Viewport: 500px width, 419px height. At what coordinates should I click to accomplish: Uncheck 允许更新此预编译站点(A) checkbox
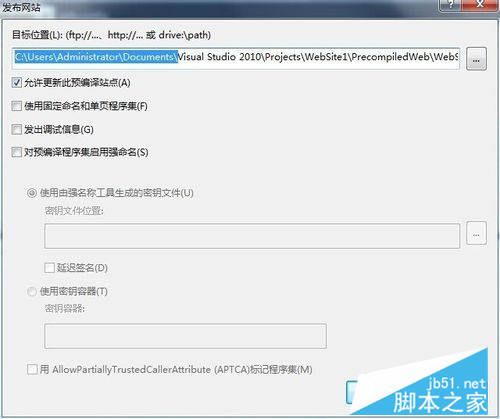(x=17, y=82)
